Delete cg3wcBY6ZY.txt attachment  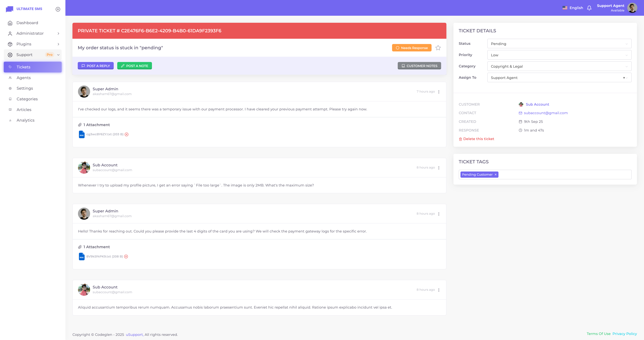(127, 135)
